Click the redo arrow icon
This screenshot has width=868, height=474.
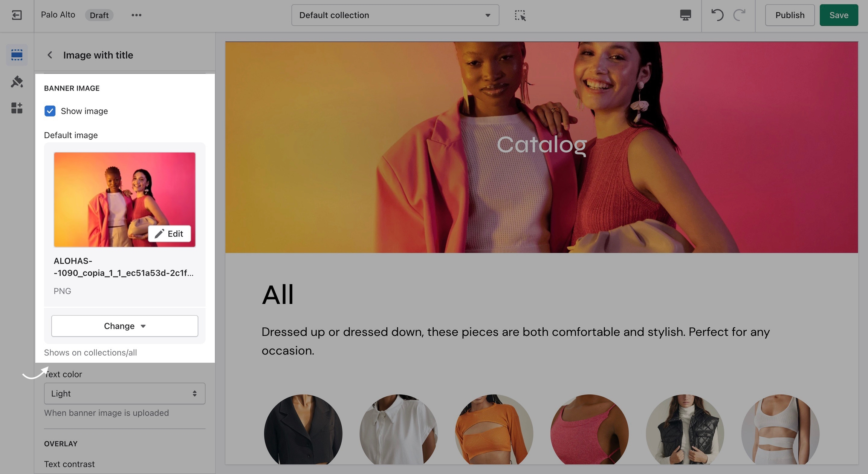coord(739,15)
